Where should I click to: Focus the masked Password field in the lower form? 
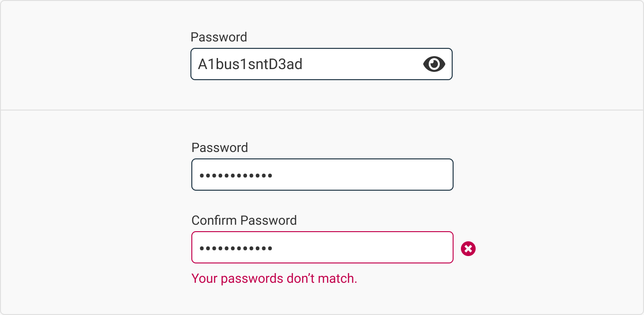322,175
